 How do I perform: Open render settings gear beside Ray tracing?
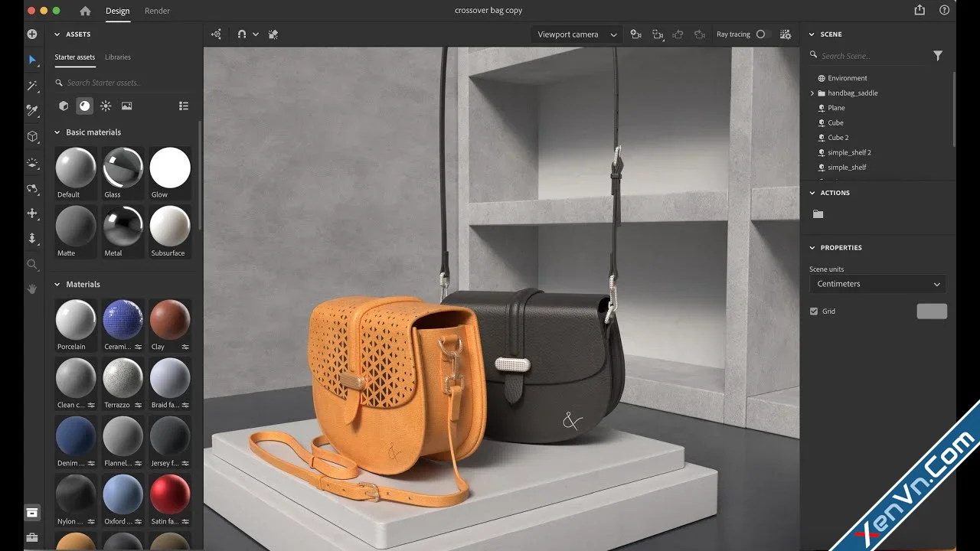tap(786, 34)
